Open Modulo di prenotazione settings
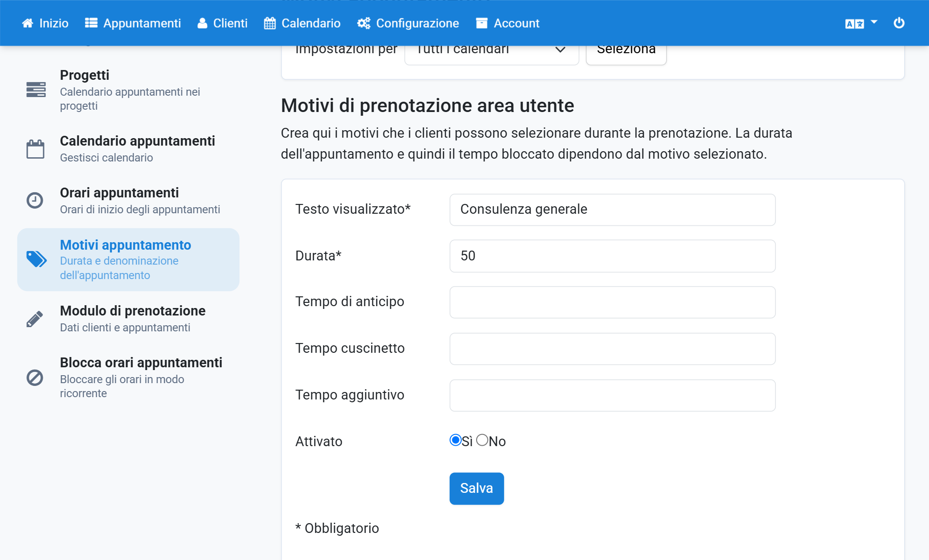The height and width of the screenshot is (560, 929). click(128, 319)
